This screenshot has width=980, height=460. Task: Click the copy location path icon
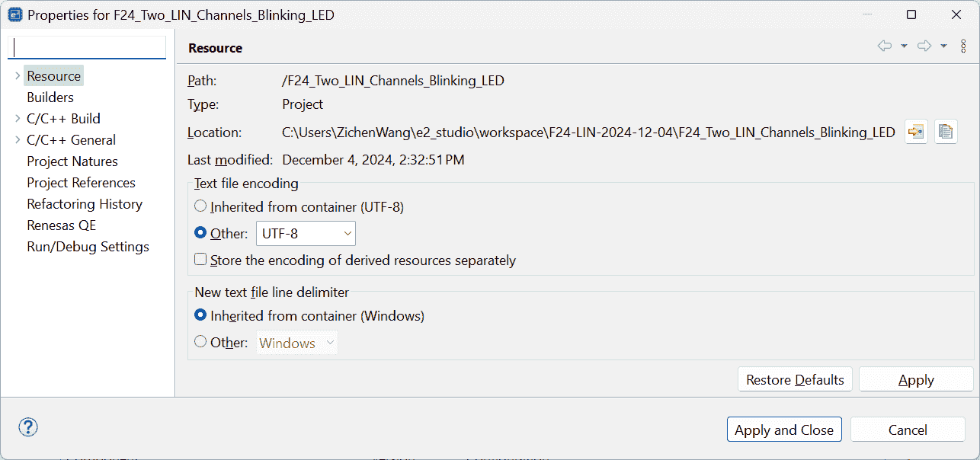coord(946,132)
